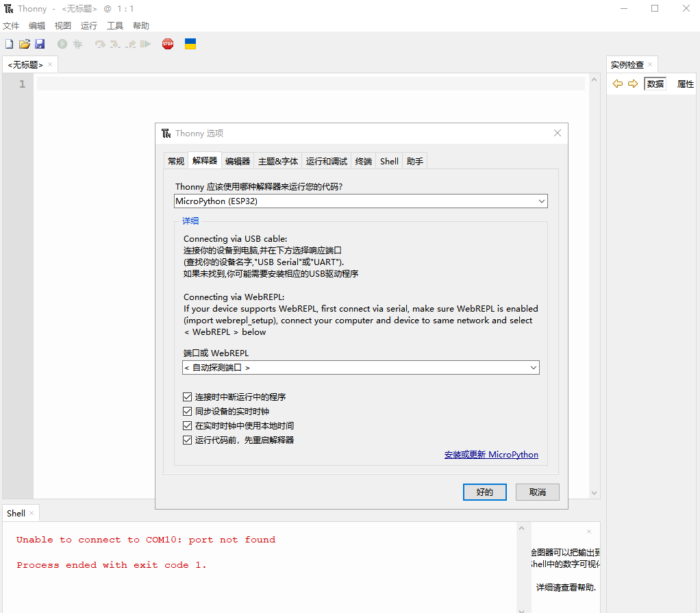This screenshot has width=700, height=613.
Task: Switch to the 编辑器 options tab
Action: (238, 161)
